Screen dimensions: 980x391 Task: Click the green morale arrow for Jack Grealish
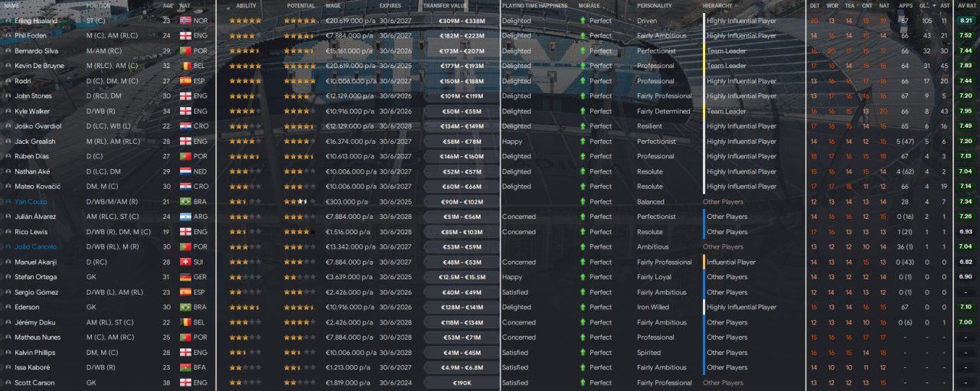pos(583,142)
